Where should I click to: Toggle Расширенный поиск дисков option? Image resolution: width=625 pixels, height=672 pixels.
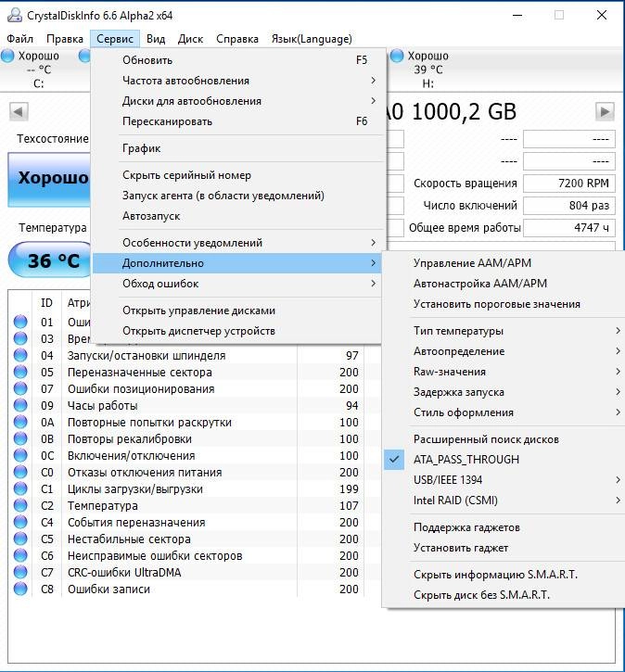pyautogui.click(x=504, y=439)
